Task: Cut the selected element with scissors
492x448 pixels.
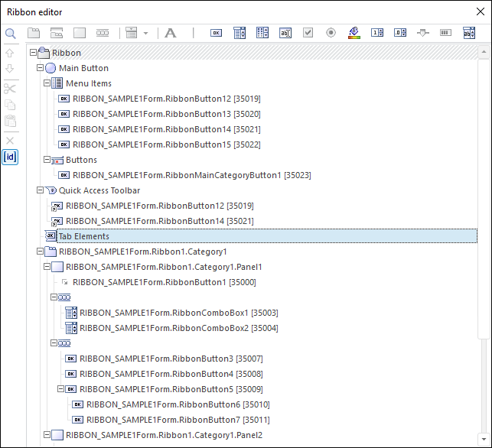Action: [x=10, y=89]
